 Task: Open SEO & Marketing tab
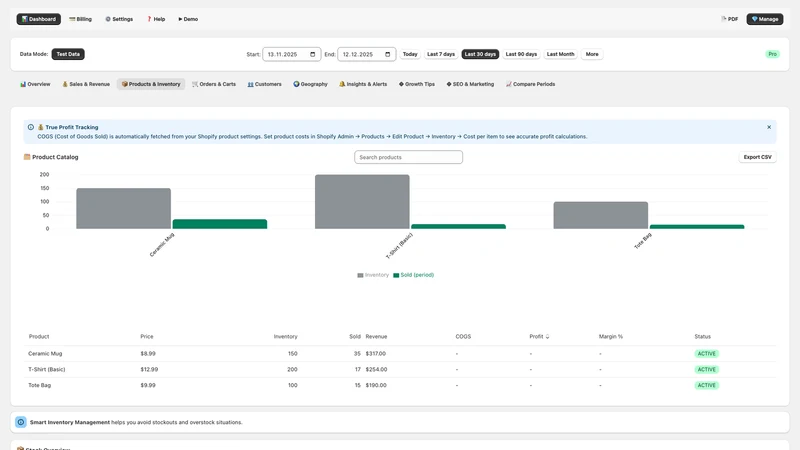coord(470,84)
